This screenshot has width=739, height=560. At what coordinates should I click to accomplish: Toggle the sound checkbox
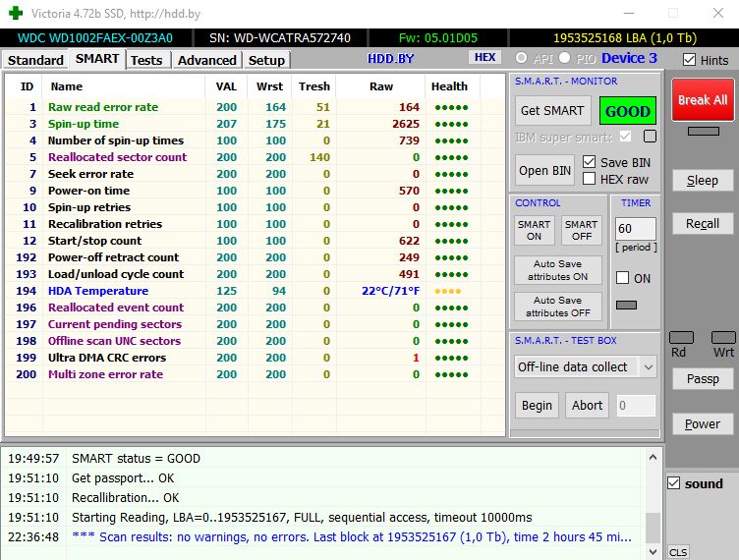coord(674,483)
